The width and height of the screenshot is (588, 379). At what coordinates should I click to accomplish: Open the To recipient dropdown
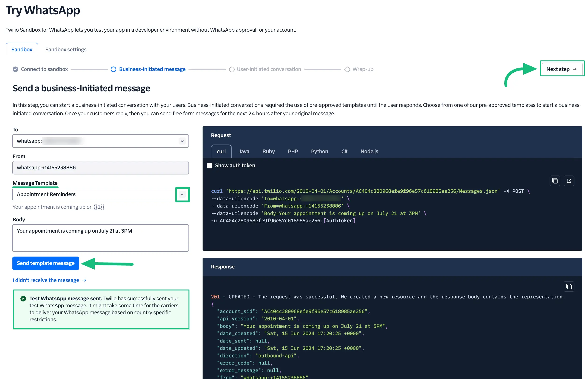click(x=182, y=141)
